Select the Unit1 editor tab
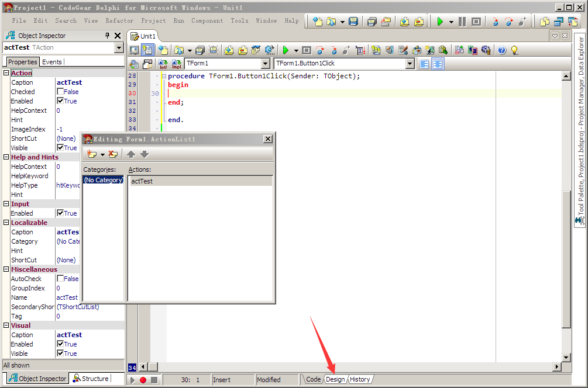Viewport: 588px width, 388px height. pyautogui.click(x=143, y=36)
